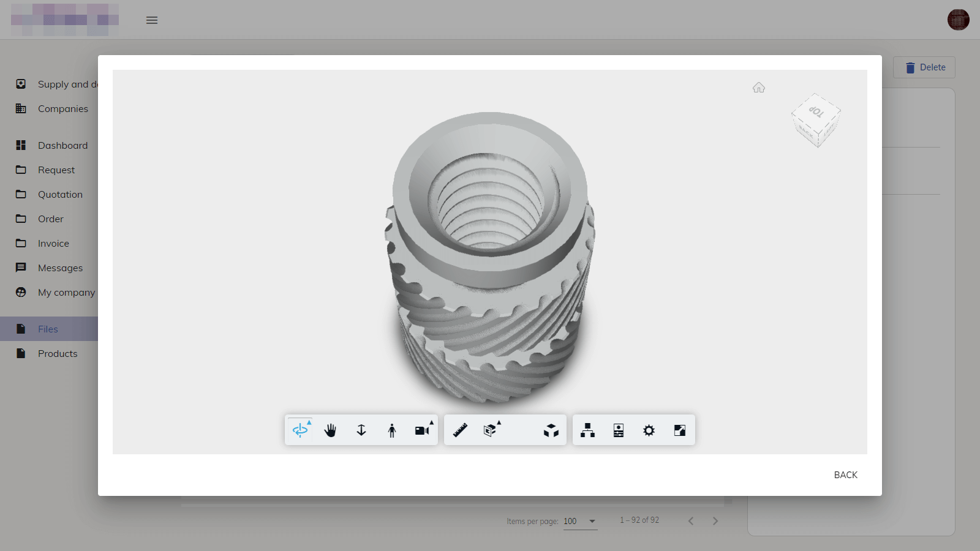This screenshot has height=551, width=980.
Task: Toggle the hamburger side menu
Action: point(152,20)
